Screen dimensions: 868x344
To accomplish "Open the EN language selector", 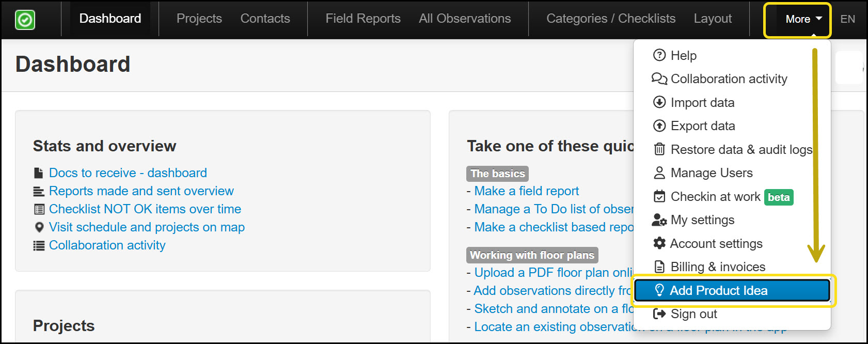I will coord(847,19).
